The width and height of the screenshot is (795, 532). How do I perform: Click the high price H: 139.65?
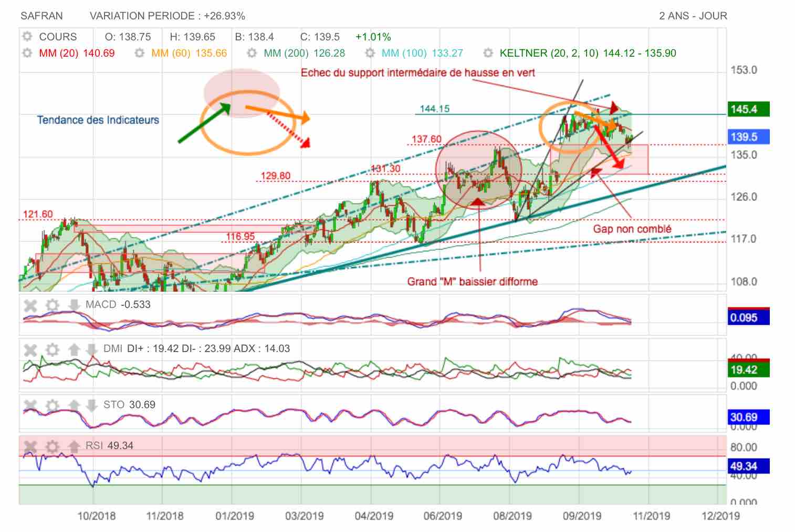(193, 37)
